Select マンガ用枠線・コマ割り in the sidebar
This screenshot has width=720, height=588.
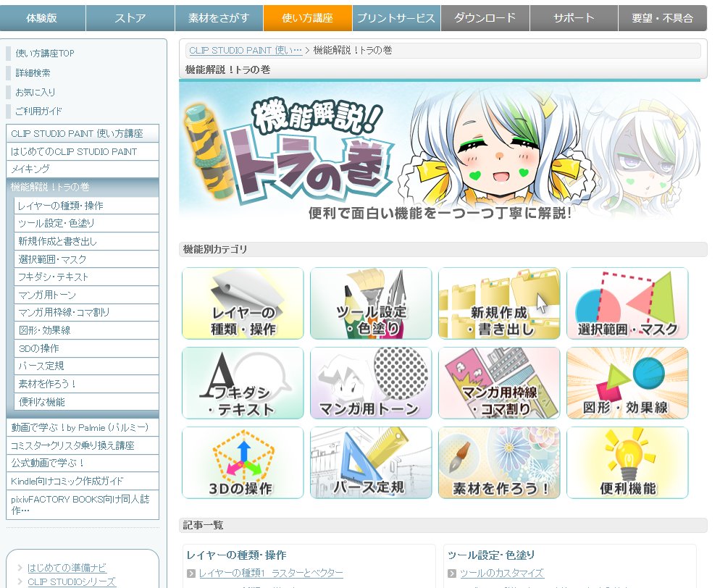[x=86, y=313]
